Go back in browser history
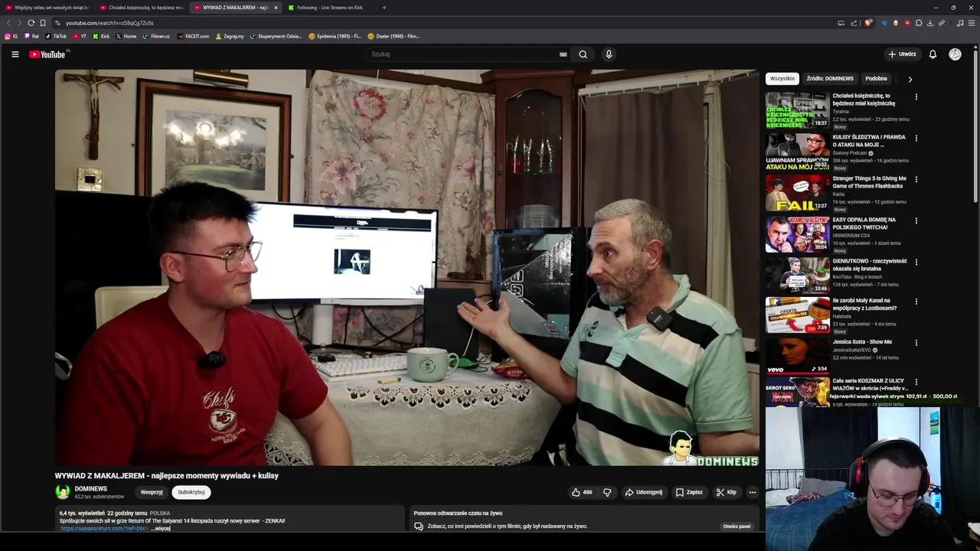980x551 pixels. (8, 23)
